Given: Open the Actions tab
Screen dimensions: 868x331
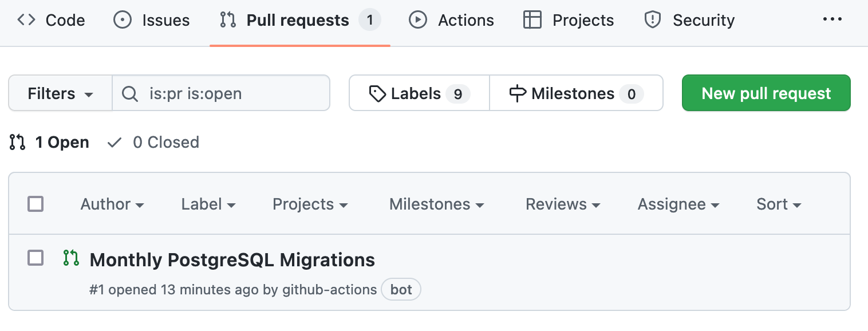Looking at the screenshot, I should [451, 20].
